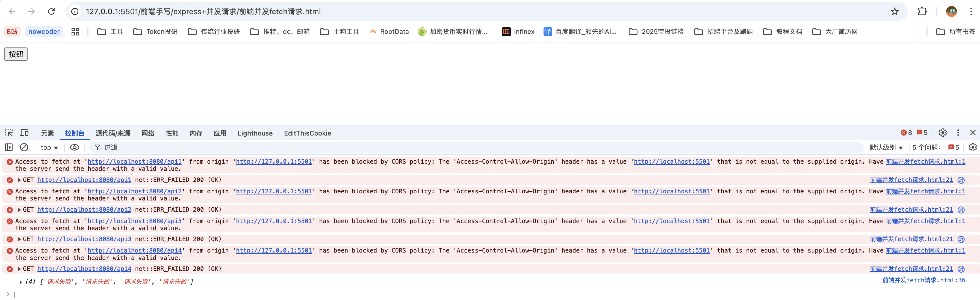Open the 性能 tab
Image resolution: width=980 pixels, height=300 pixels.
tap(172, 133)
